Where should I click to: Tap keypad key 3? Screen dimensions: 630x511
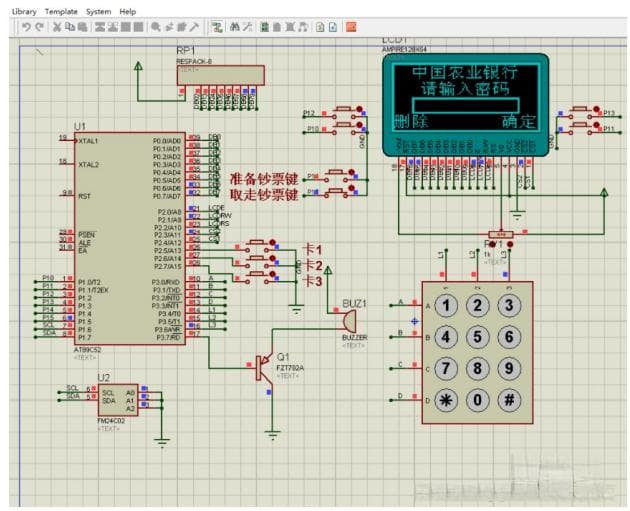tap(509, 306)
